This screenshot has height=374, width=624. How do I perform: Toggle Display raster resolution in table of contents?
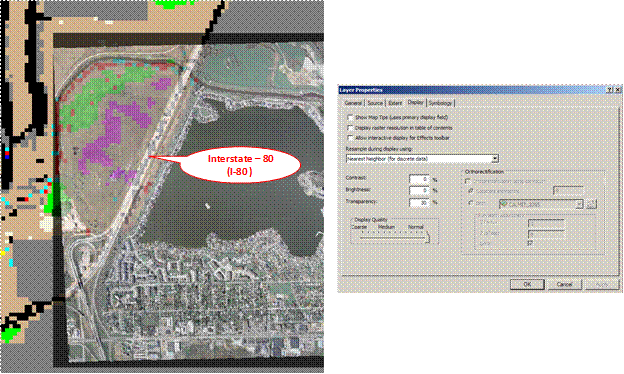[350, 128]
